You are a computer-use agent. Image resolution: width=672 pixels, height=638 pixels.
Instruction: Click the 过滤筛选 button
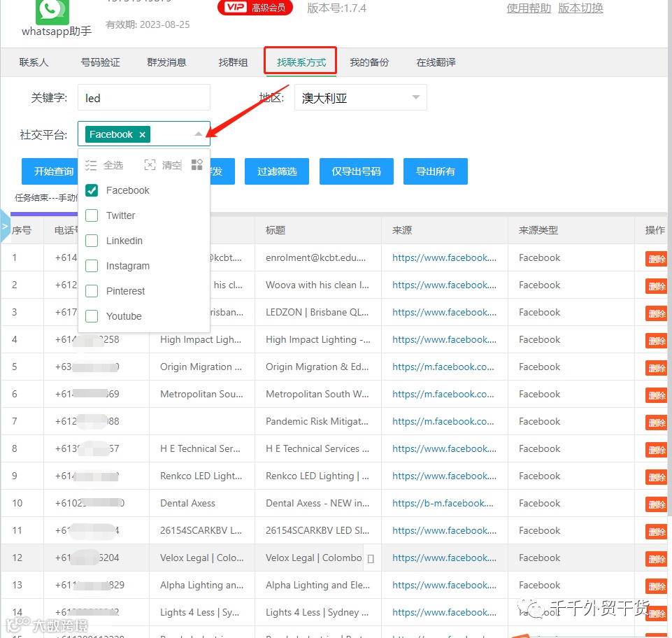277,171
